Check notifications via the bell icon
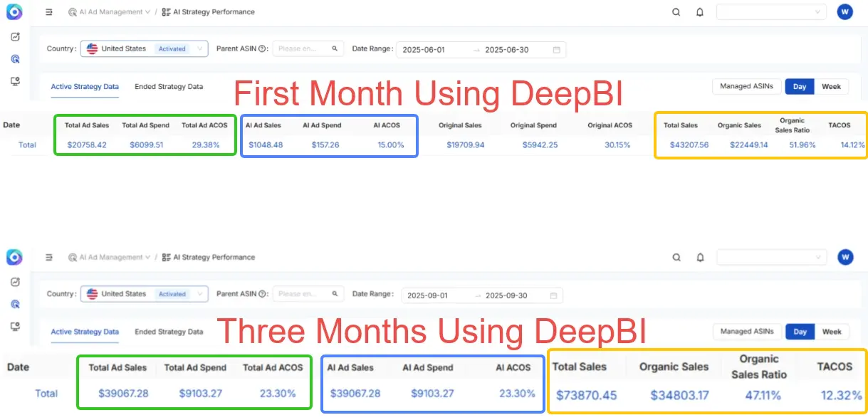868x420 pixels. [699, 11]
